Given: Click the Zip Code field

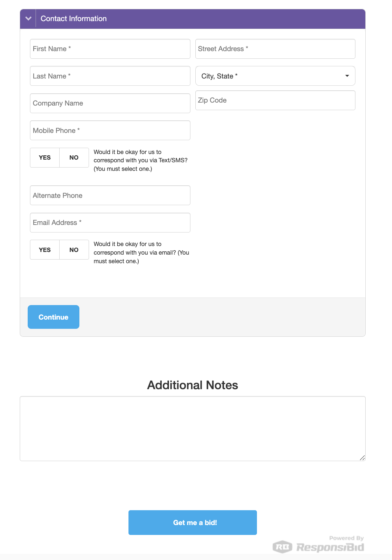Looking at the screenshot, I should point(275,100).
